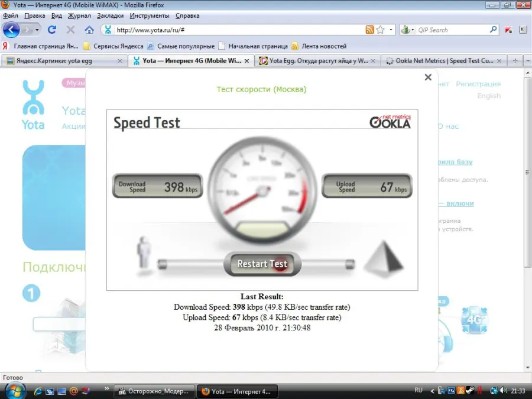Image resolution: width=532 pixels, height=399 pixels.
Task: Subscribe via the orange RSS feed icon
Action: point(369,30)
